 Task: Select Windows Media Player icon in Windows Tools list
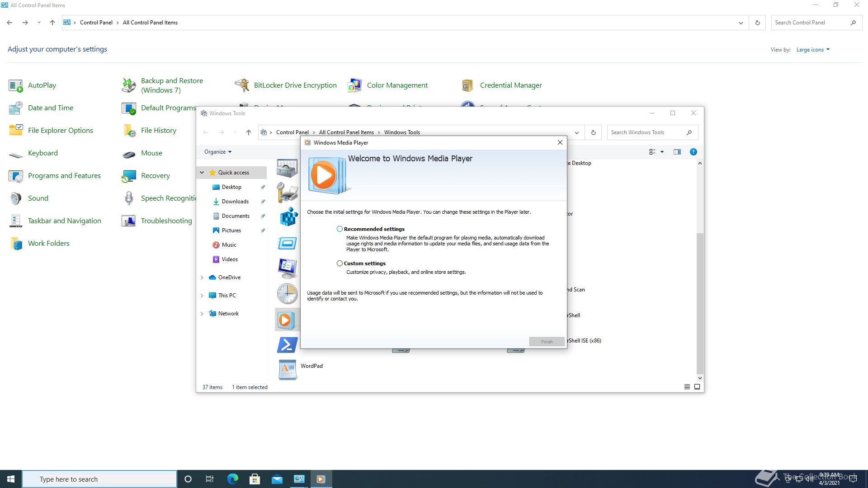286,320
